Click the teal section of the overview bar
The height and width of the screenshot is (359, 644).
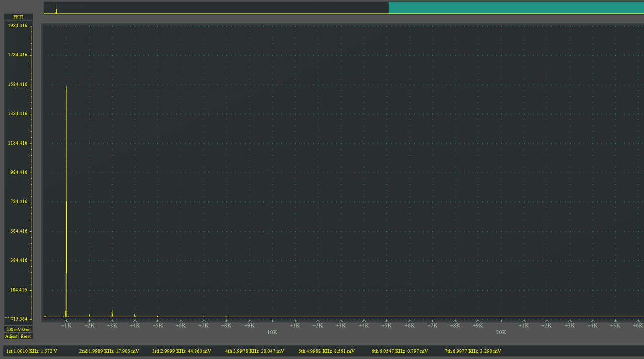[x=516, y=7]
